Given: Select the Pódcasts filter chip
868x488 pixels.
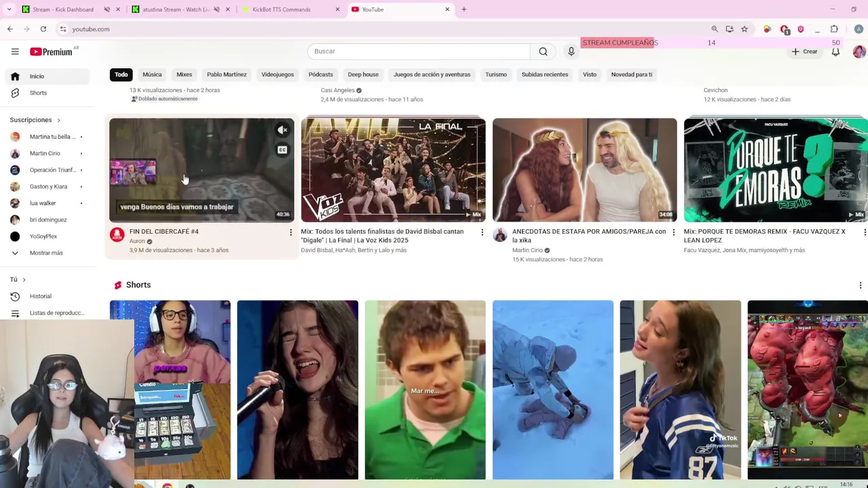Looking at the screenshot, I should [x=321, y=75].
